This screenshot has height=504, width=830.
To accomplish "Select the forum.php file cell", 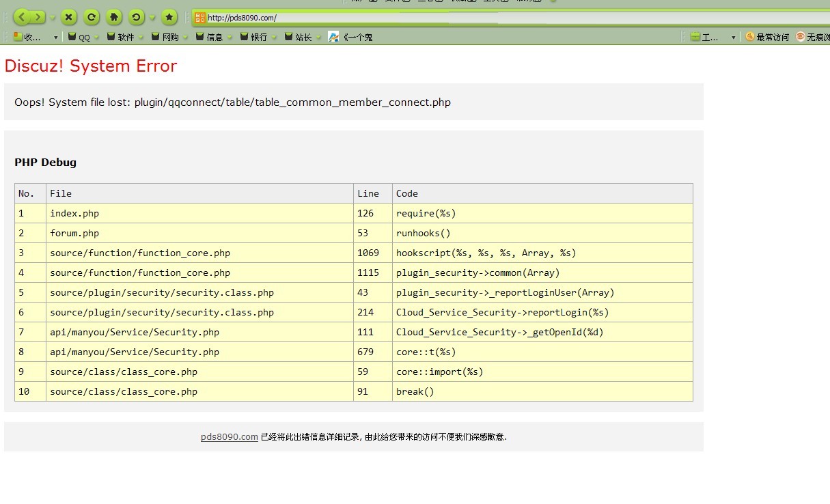I will (x=199, y=233).
